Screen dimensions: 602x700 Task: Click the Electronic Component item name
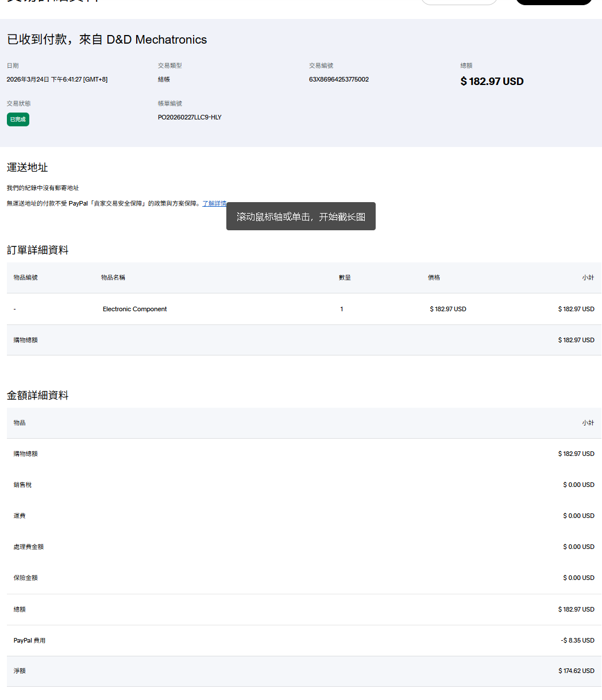point(134,309)
